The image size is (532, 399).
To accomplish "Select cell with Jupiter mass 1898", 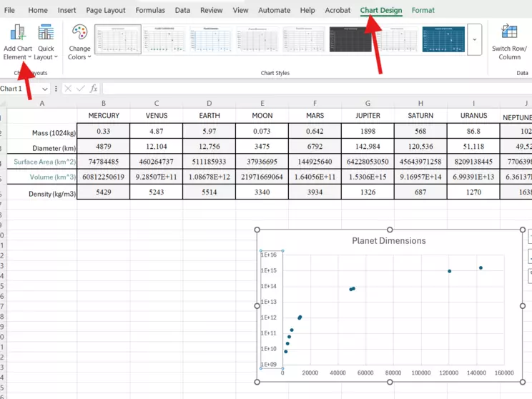I will pos(368,131).
